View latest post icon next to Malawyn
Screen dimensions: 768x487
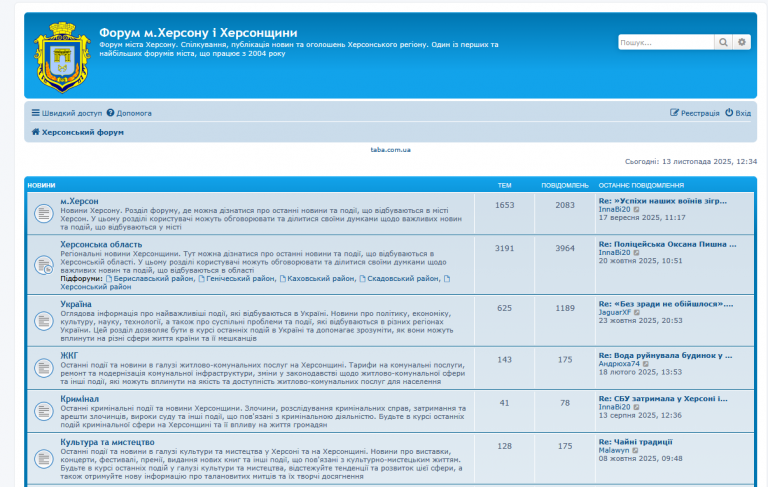[635, 451]
